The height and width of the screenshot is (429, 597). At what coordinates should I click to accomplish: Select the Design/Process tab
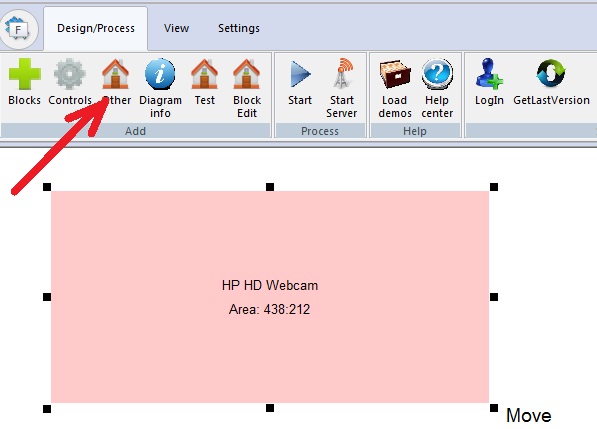pos(96,28)
